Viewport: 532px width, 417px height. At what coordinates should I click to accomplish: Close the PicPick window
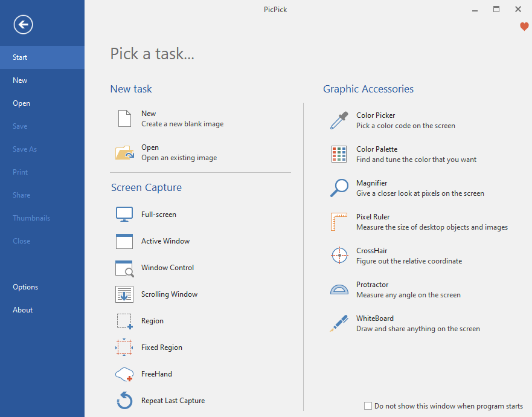[518, 9]
